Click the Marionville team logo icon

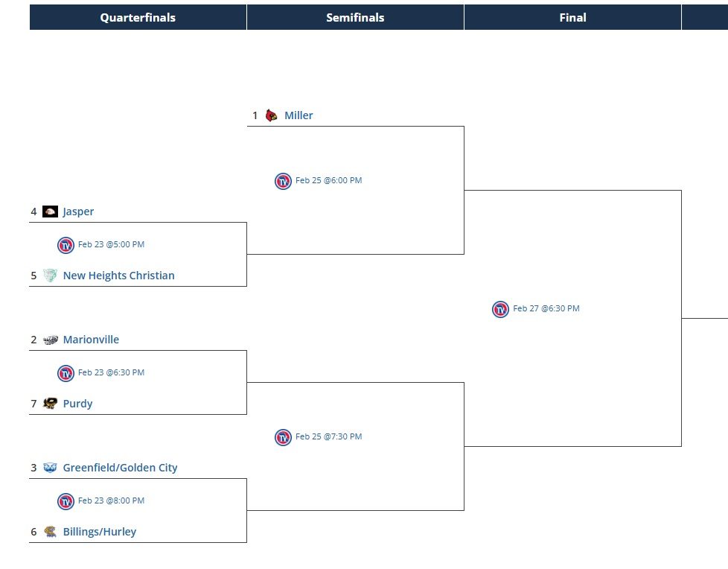pos(50,340)
